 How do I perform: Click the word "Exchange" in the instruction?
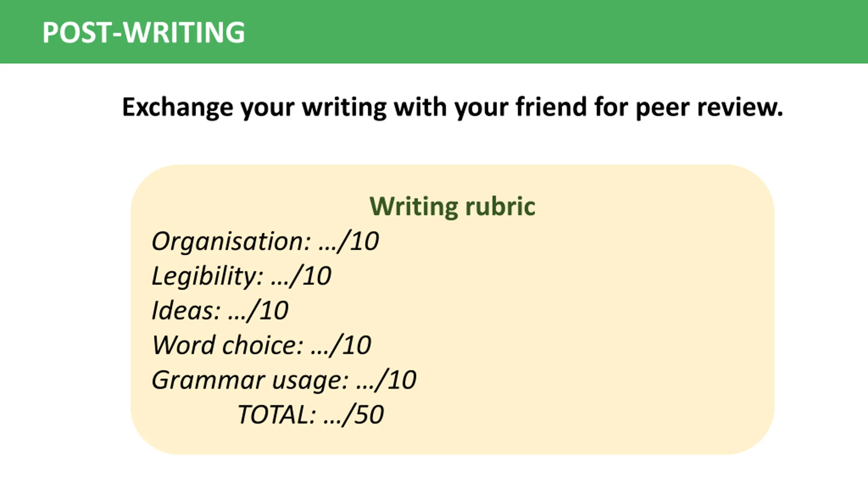tap(177, 107)
